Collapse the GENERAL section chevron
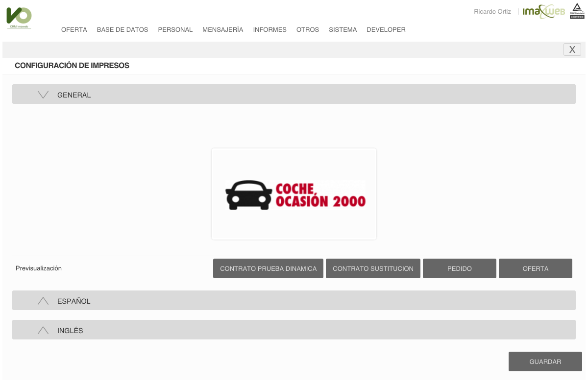Viewport: 588px width, 385px height. pos(43,95)
